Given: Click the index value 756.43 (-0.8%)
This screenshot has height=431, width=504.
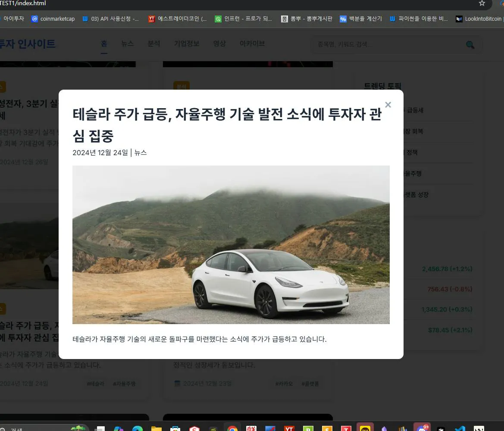Looking at the screenshot, I should point(450,289).
